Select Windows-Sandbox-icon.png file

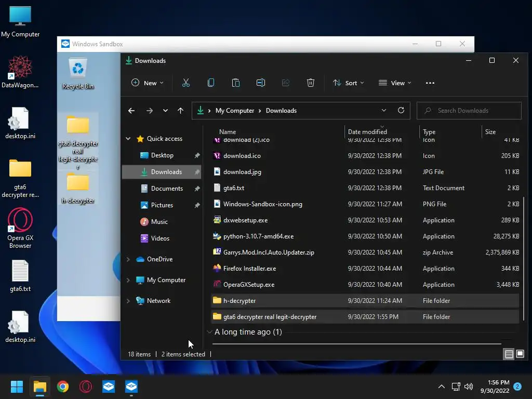365,204
